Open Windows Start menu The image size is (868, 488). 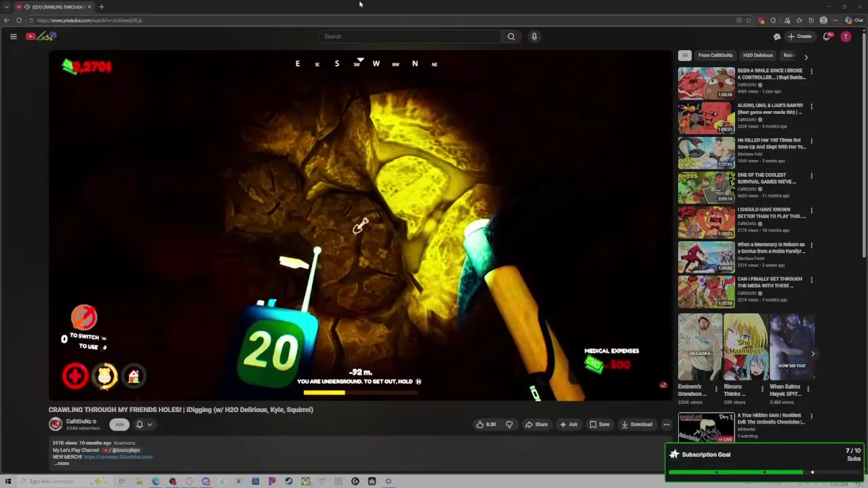pyautogui.click(x=8, y=481)
